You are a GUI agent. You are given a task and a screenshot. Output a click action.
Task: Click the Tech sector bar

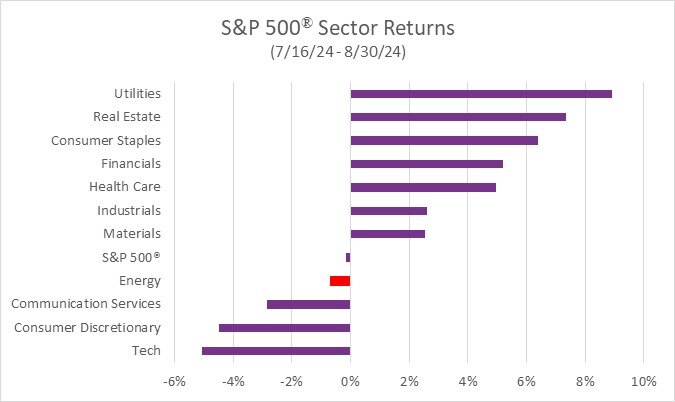click(276, 351)
